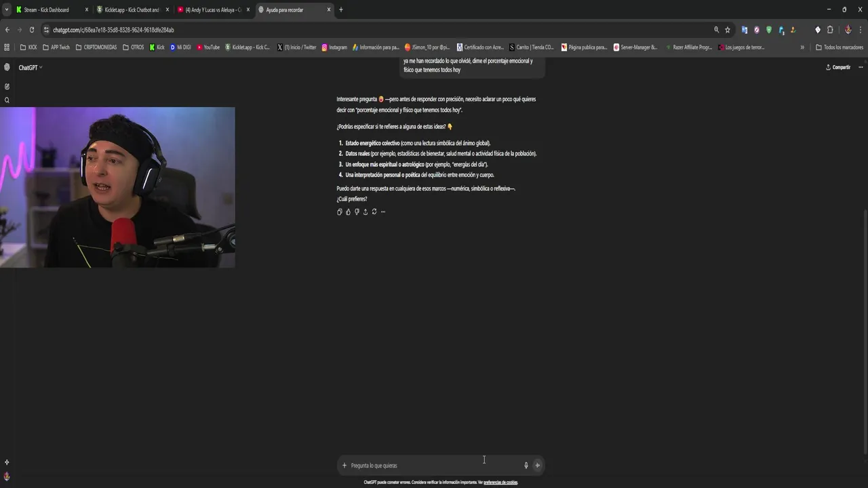Start a new chat from the sidebar icon
This screenshot has height=488, width=868.
7,86
